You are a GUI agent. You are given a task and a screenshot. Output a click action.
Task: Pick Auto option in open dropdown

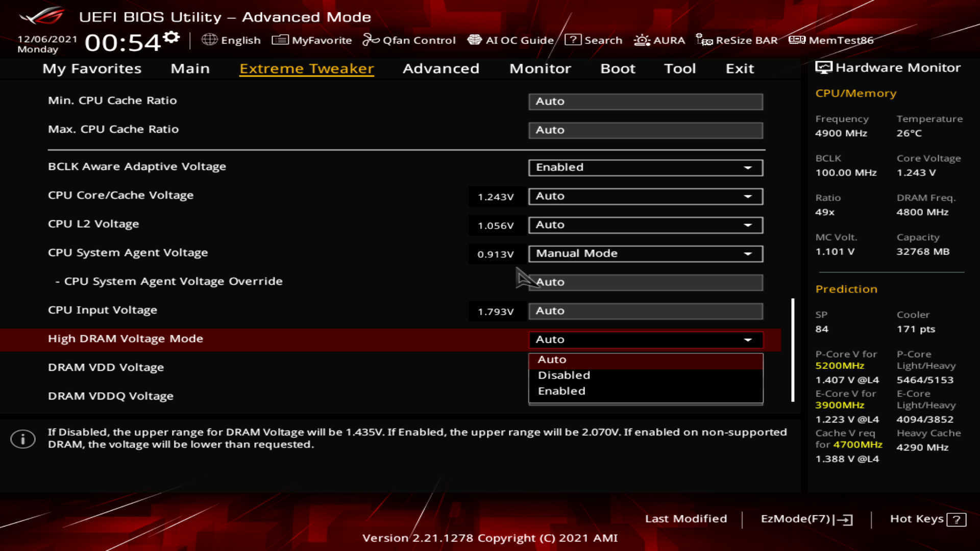(x=552, y=360)
